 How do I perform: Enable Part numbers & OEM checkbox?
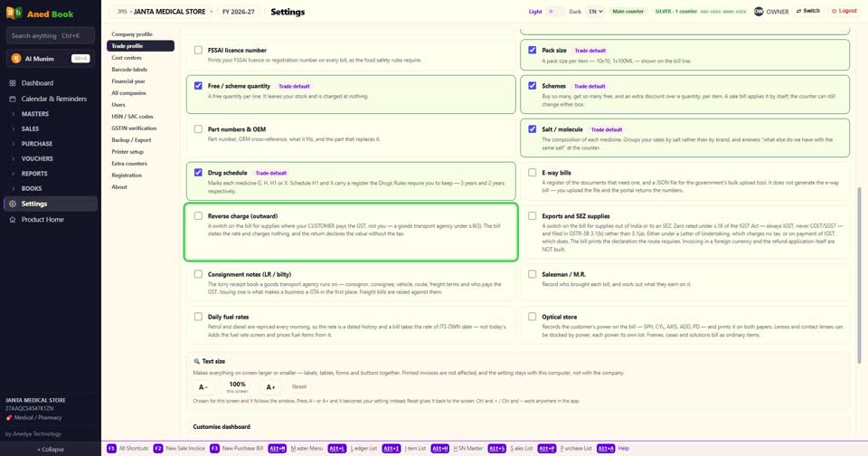(198, 129)
